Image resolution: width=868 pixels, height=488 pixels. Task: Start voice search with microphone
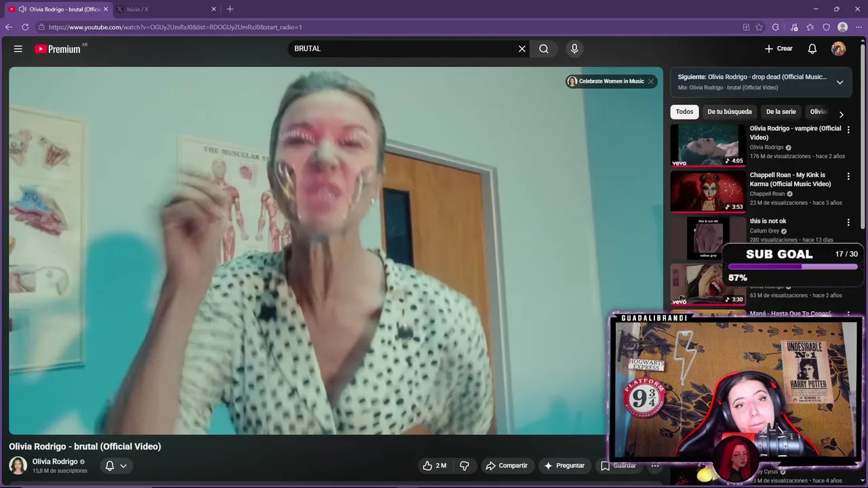[x=574, y=49]
